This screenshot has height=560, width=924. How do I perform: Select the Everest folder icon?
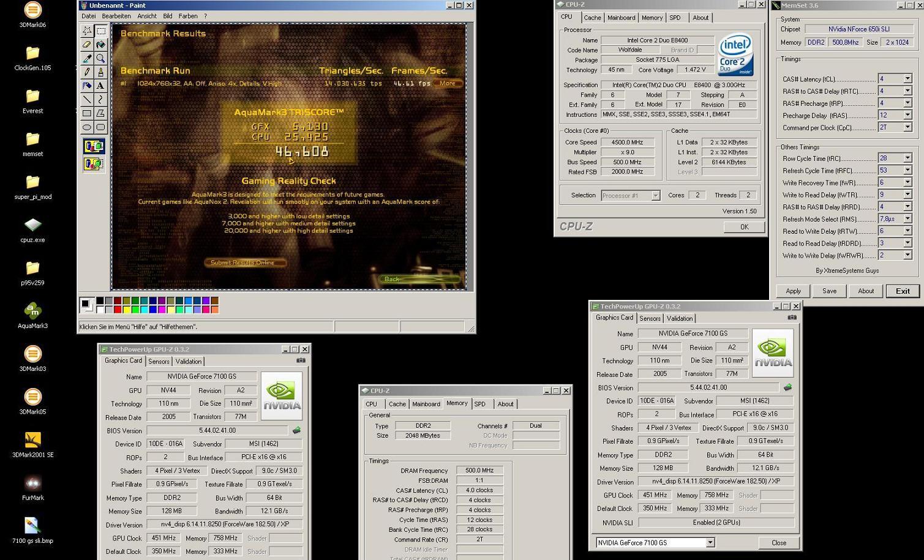(x=32, y=101)
